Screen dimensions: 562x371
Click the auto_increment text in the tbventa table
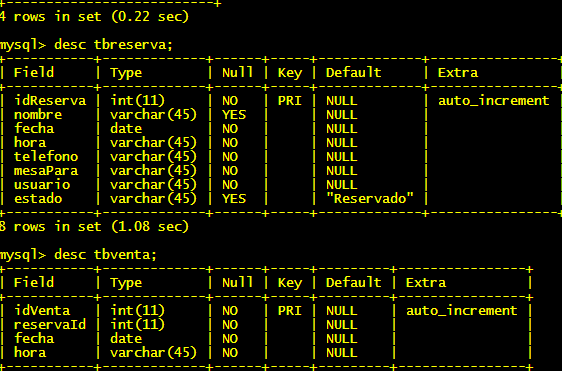click(462, 311)
